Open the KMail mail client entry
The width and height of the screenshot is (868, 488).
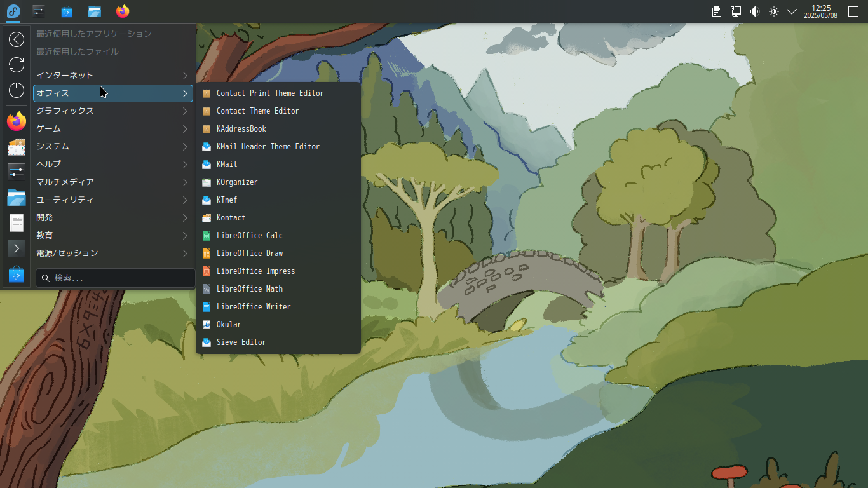tap(278, 165)
